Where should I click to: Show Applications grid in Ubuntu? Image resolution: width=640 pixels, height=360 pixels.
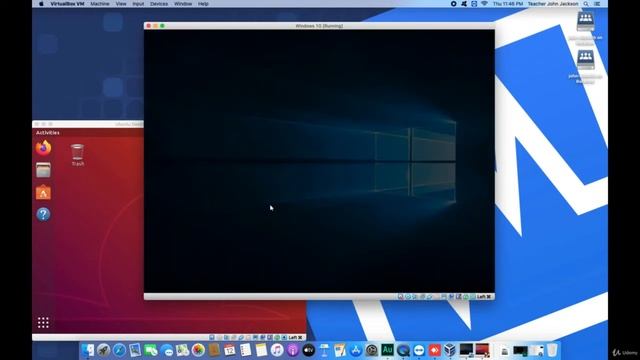(x=43, y=322)
